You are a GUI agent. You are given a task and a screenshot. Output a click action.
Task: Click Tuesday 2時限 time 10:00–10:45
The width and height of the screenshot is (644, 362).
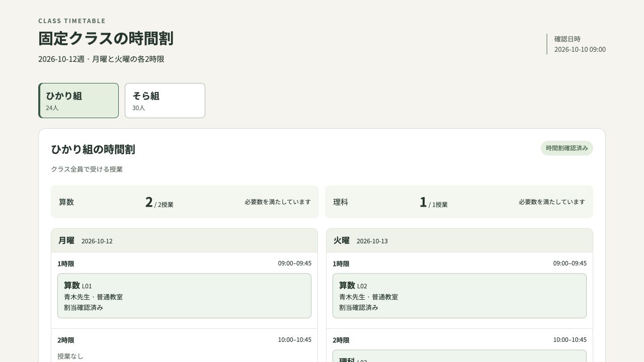pos(570,340)
